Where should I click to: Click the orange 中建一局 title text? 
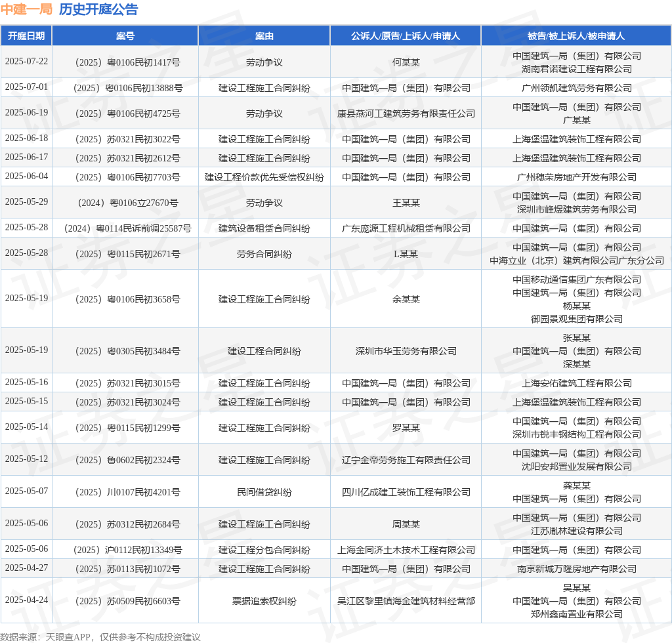[26, 9]
